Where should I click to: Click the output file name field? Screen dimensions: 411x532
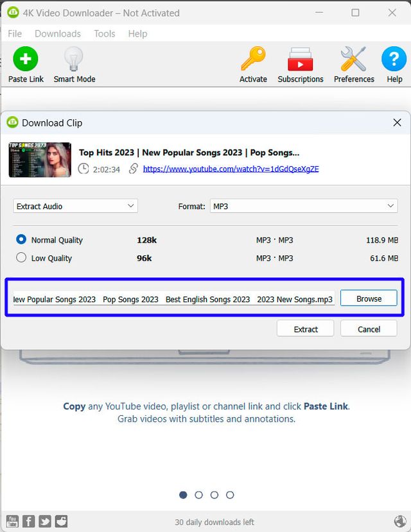[173, 299]
